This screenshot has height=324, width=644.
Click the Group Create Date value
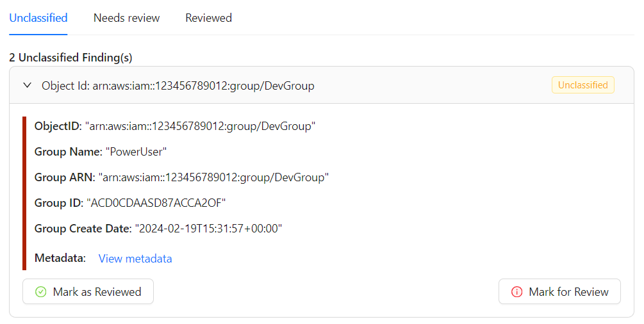(208, 229)
